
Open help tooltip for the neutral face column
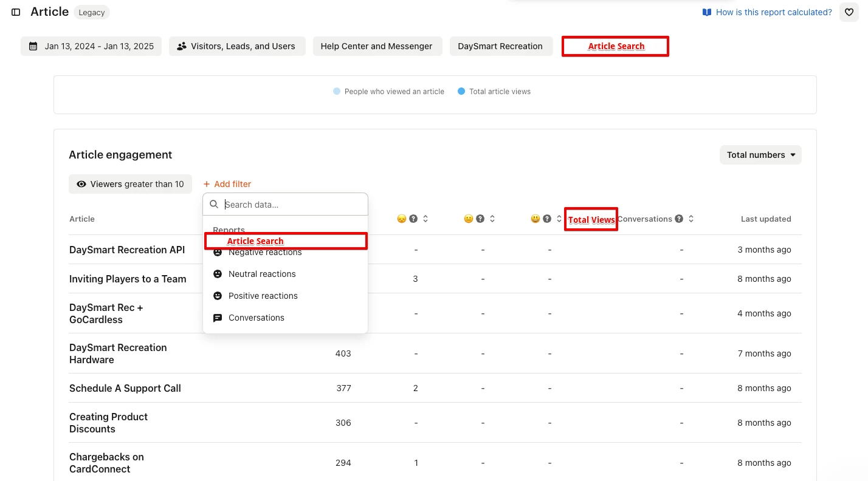coord(480,219)
